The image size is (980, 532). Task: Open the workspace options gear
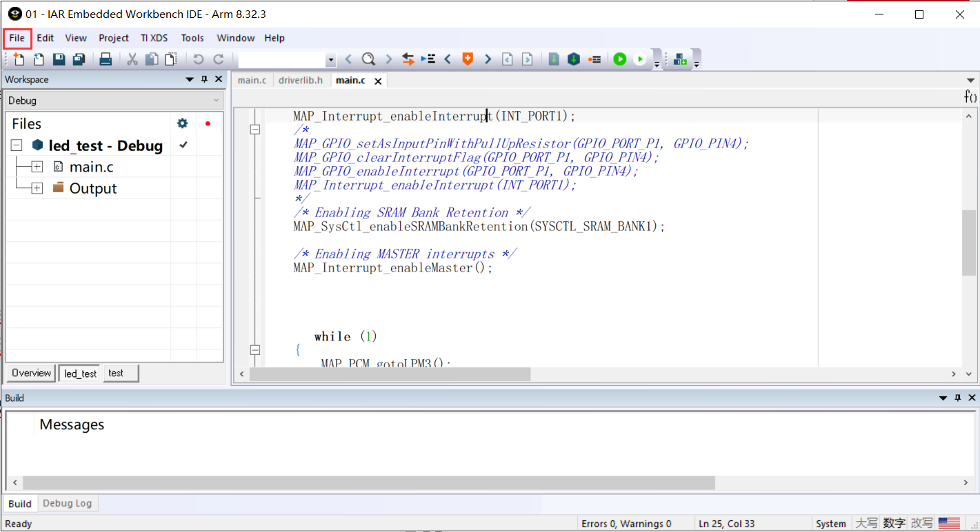pyautogui.click(x=181, y=123)
